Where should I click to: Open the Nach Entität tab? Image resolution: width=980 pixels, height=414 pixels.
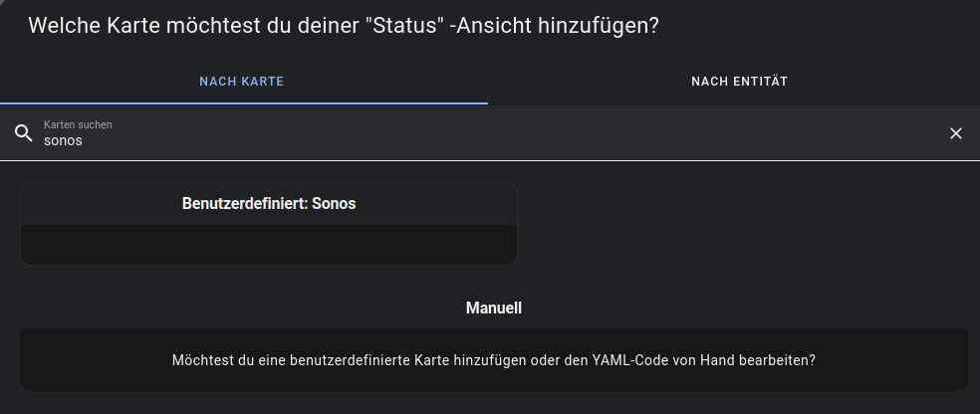[739, 82]
